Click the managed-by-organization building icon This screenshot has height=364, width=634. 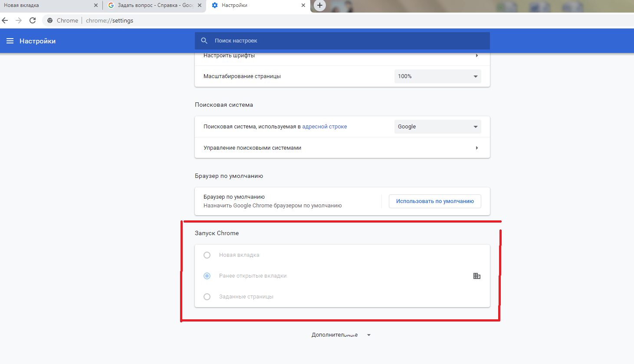477,276
